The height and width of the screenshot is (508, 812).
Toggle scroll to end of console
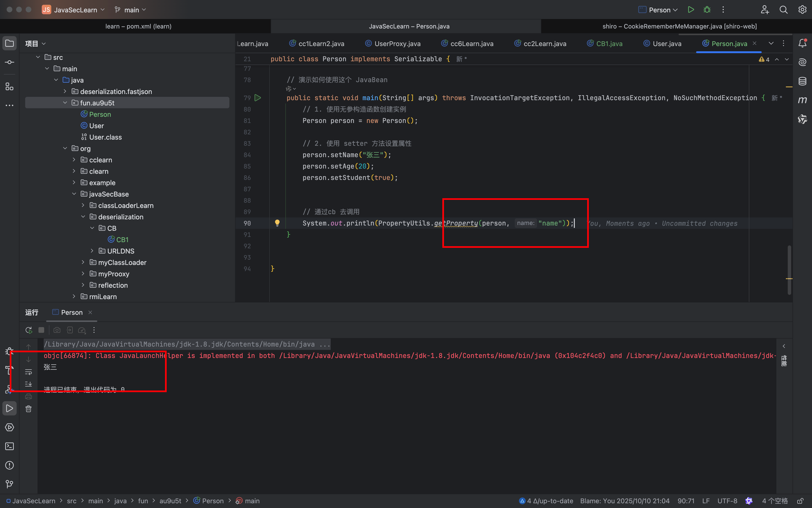(28, 384)
